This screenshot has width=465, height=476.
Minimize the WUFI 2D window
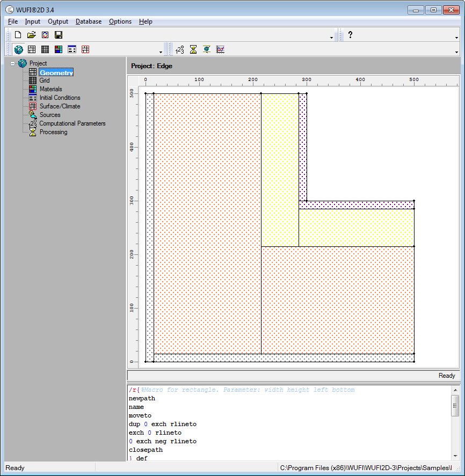(x=416, y=10)
